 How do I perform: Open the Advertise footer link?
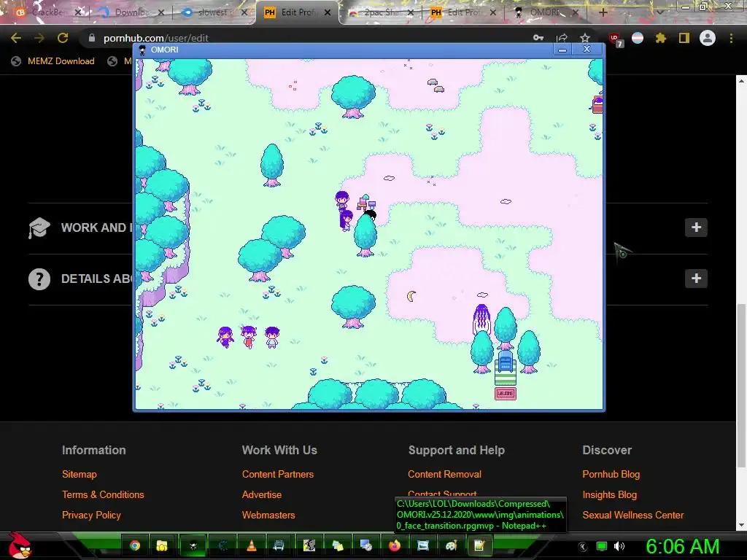(x=262, y=495)
